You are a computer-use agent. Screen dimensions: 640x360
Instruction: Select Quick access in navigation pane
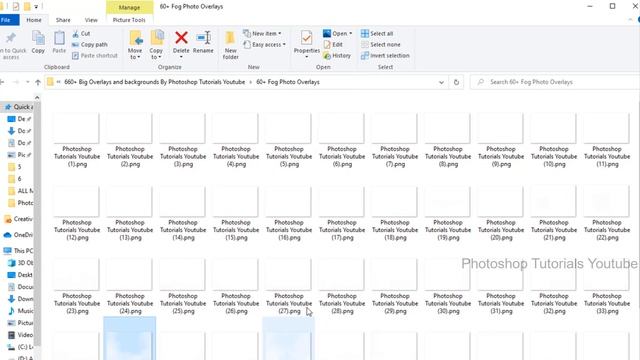19,107
